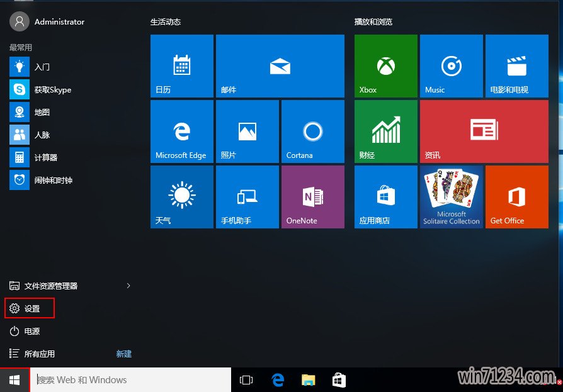
Task: Expand the 文件资源管理器 jump list arrow
Action: point(128,286)
